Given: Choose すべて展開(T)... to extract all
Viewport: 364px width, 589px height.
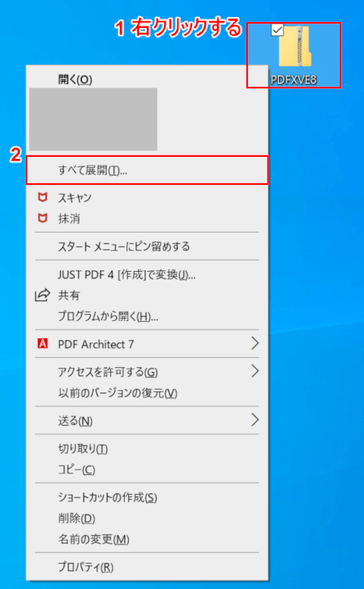Looking at the screenshot, I should click(x=147, y=170).
